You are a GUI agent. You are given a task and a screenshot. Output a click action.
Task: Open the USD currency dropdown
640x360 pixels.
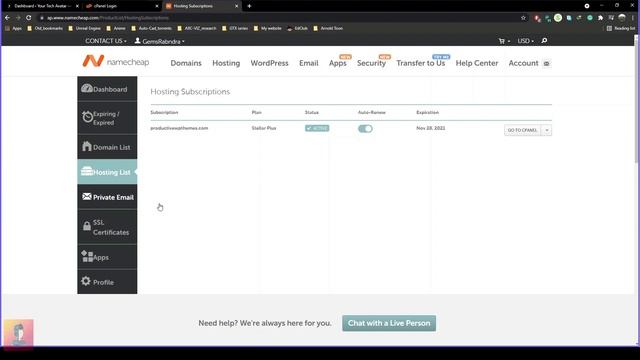click(525, 41)
